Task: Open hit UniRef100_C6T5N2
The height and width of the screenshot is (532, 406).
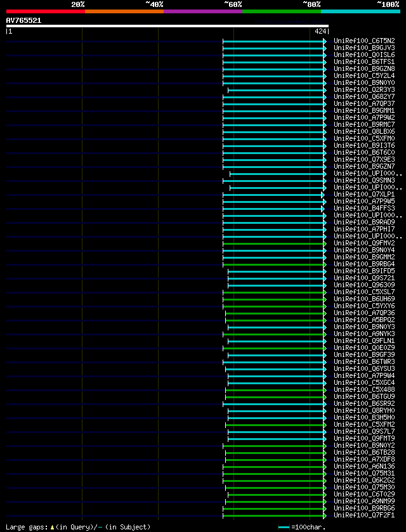Action: pos(364,41)
